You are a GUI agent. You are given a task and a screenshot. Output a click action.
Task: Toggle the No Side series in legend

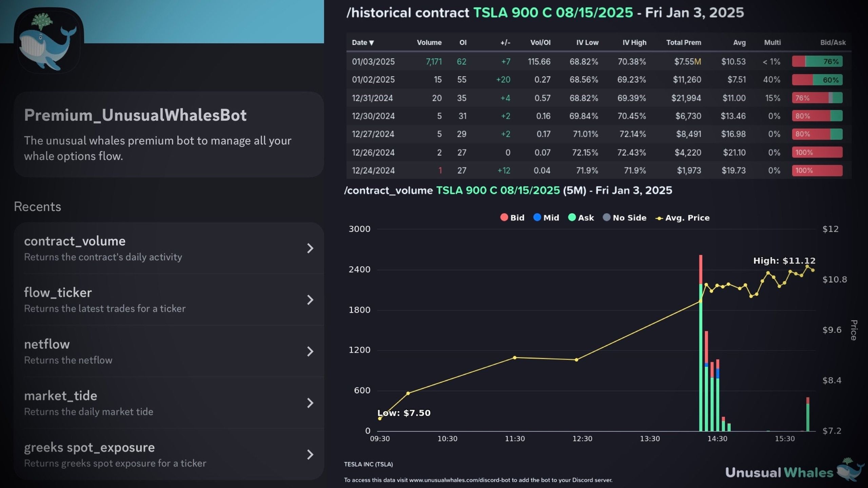coord(625,218)
